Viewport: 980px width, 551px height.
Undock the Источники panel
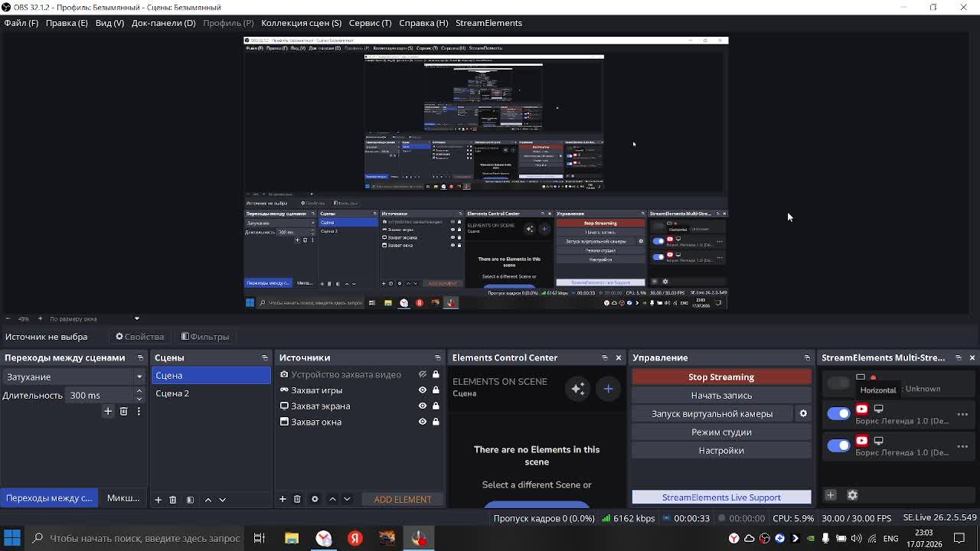tap(438, 357)
